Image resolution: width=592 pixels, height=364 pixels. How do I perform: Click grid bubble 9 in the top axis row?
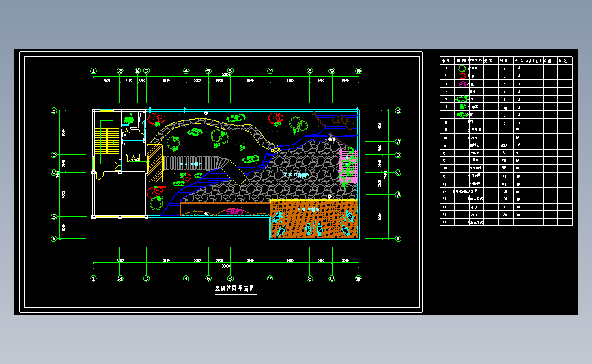(x=332, y=71)
